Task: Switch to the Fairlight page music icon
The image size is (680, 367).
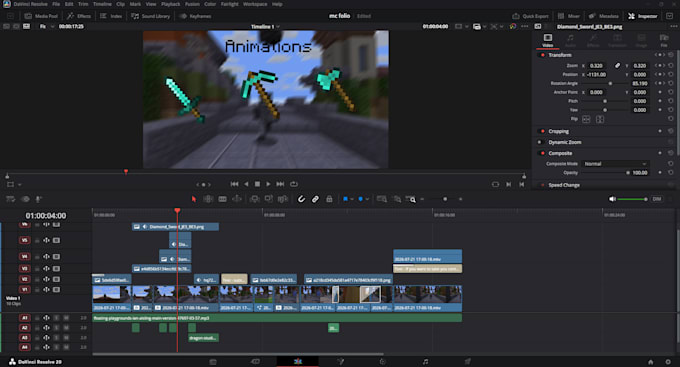Action: tap(425, 361)
